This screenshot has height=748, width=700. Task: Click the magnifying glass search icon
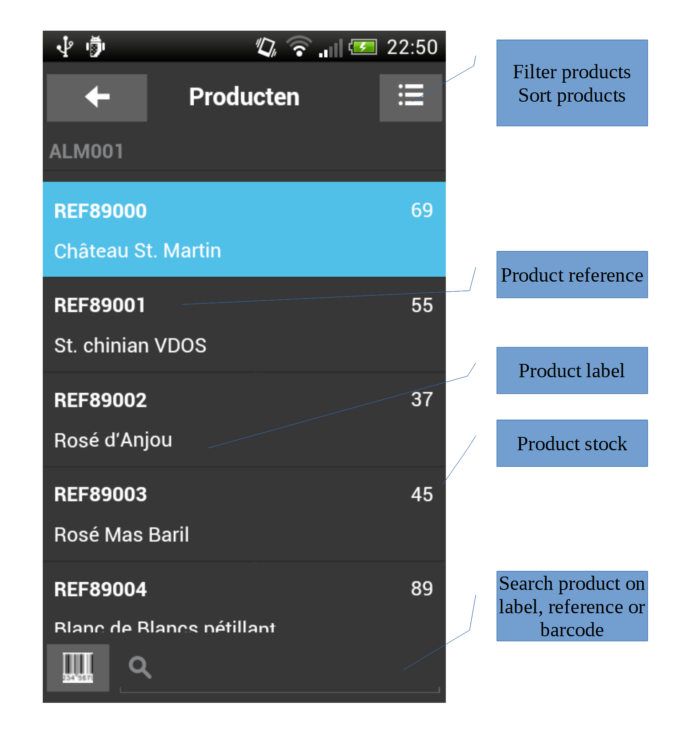pyautogui.click(x=140, y=667)
